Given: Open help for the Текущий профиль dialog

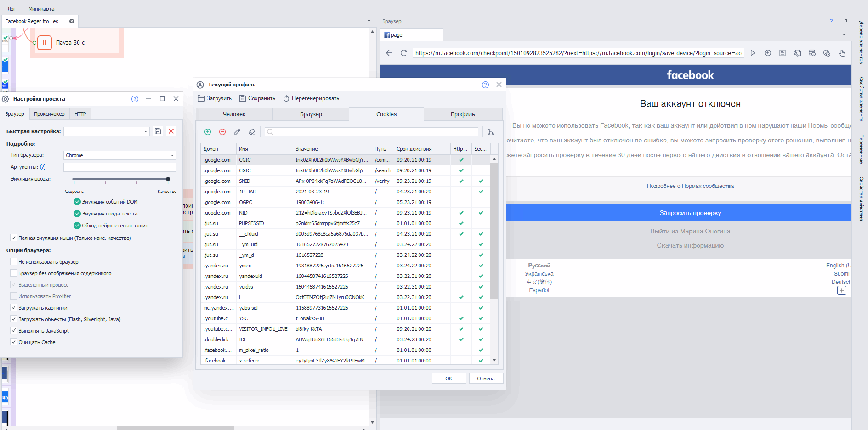Looking at the screenshot, I should tap(485, 85).
